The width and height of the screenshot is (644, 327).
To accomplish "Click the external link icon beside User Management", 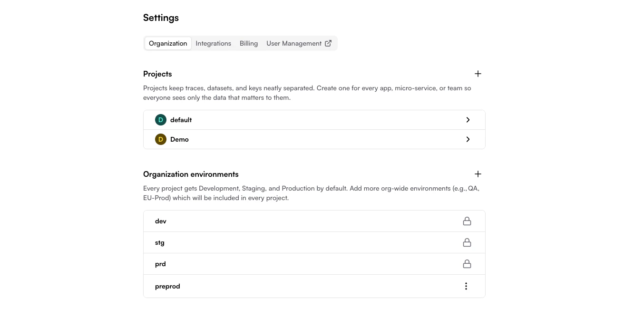I will point(328,43).
